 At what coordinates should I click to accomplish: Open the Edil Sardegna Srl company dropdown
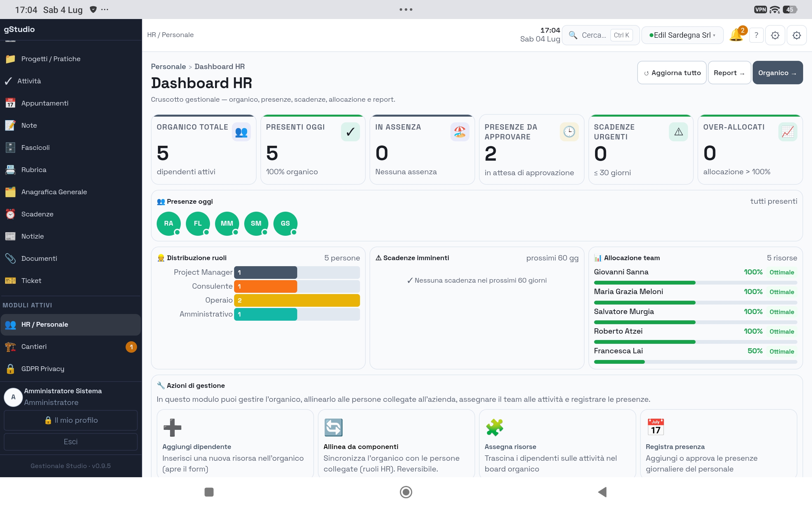tap(682, 35)
